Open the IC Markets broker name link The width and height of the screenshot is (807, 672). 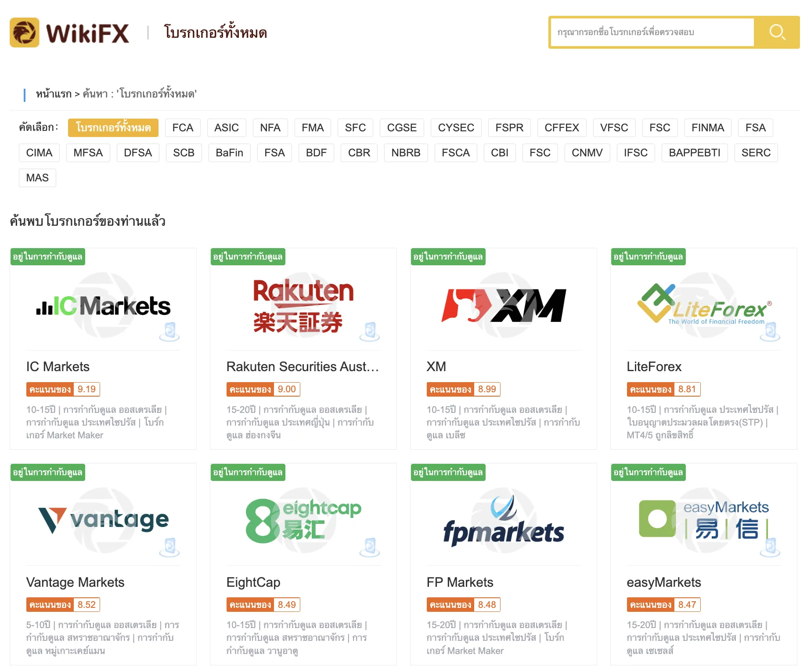(58, 367)
